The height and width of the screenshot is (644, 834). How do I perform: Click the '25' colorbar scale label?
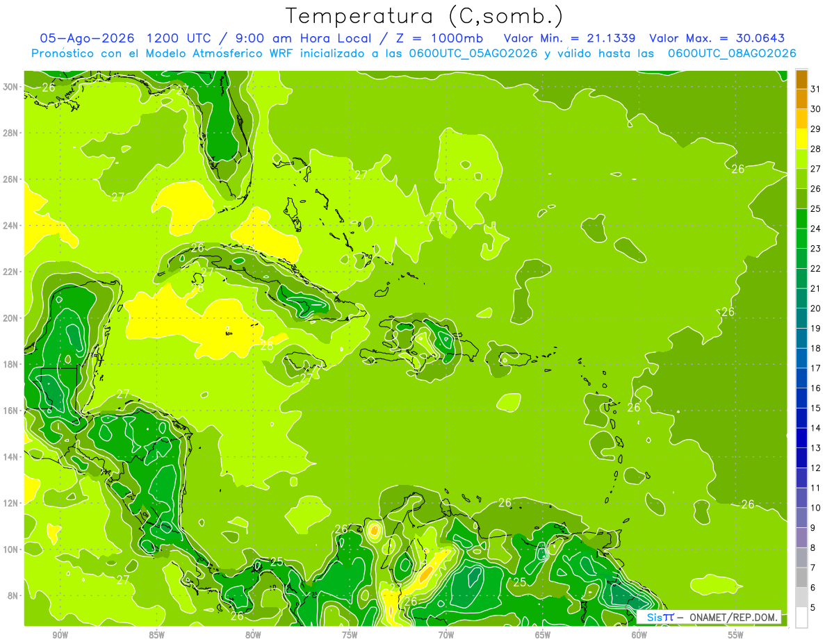pos(816,208)
